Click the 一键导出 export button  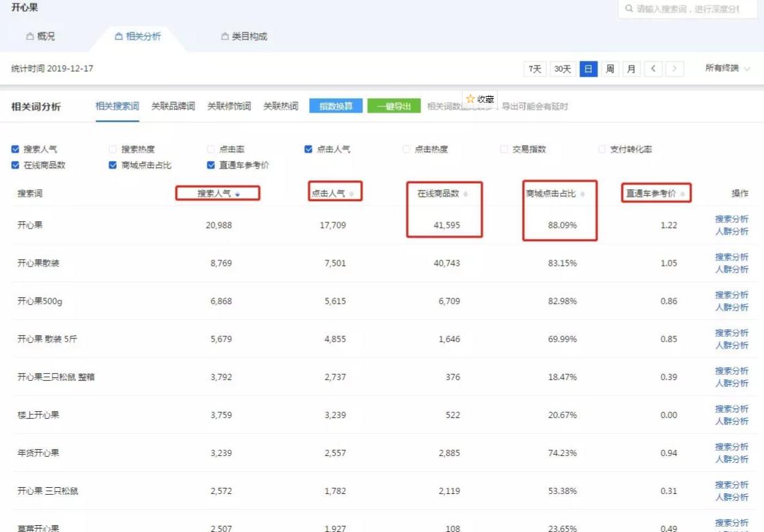click(x=395, y=106)
